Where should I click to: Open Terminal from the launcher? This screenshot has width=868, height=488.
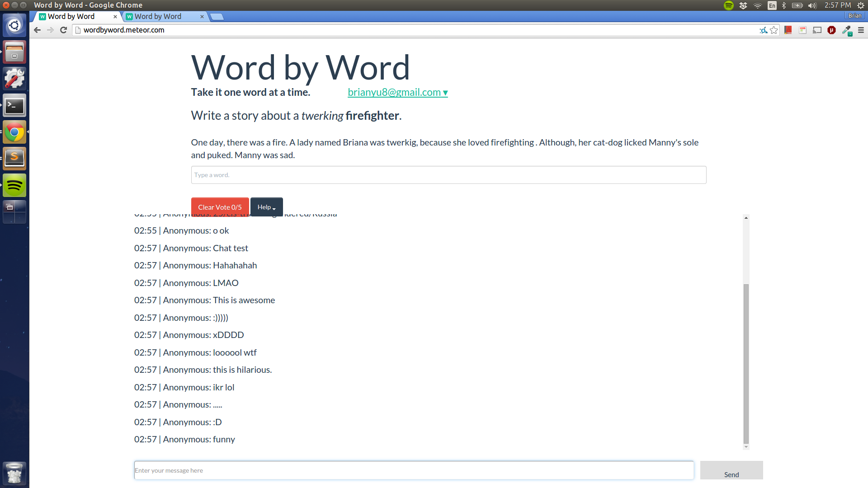pyautogui.click(x=14, y=106)
